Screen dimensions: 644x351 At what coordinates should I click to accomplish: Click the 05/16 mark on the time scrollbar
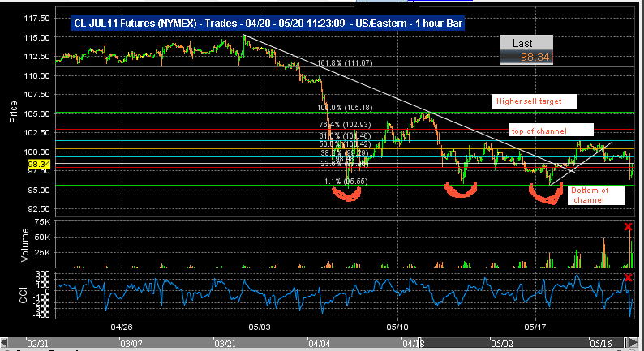(600, 343)
